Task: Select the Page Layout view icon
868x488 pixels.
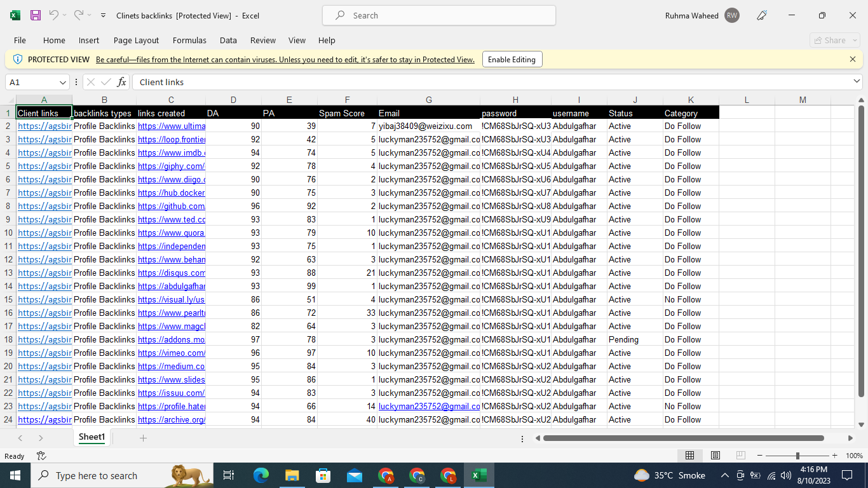Action: [x=715, y=456]
